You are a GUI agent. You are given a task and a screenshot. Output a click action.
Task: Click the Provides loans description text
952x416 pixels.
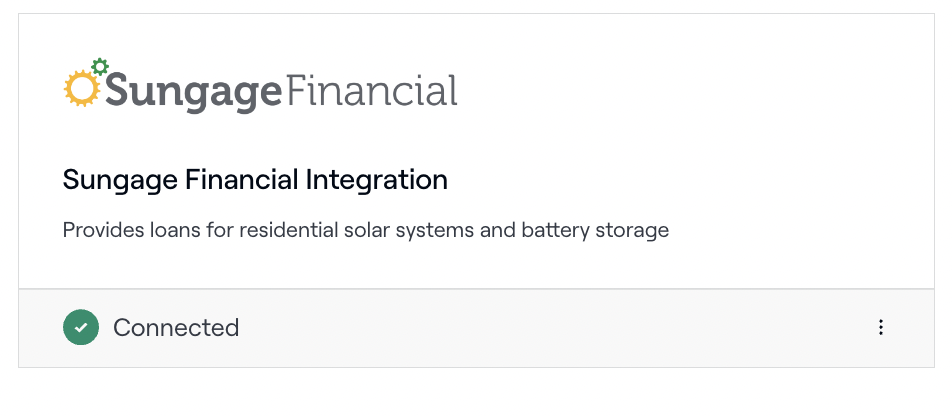[x=366, y=231]
